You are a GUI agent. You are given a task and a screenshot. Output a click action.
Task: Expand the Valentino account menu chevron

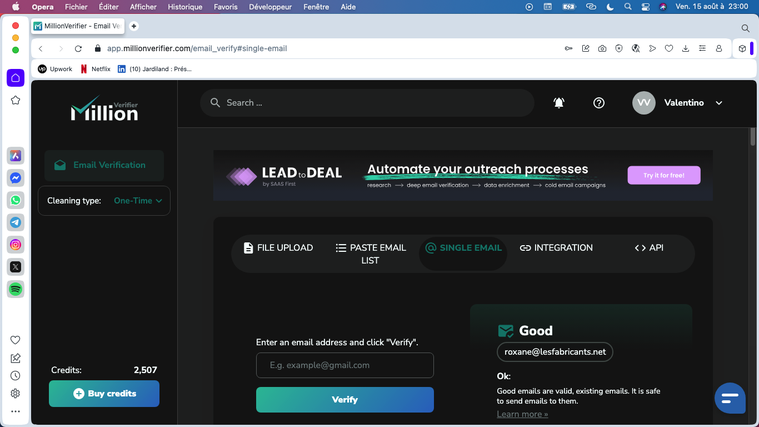(719, 103)
